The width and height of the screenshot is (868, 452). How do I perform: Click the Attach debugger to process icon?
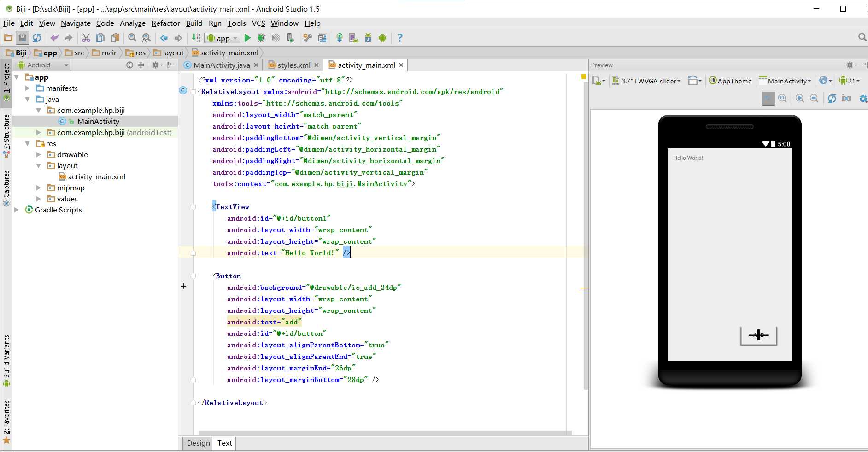pos(290,38)
